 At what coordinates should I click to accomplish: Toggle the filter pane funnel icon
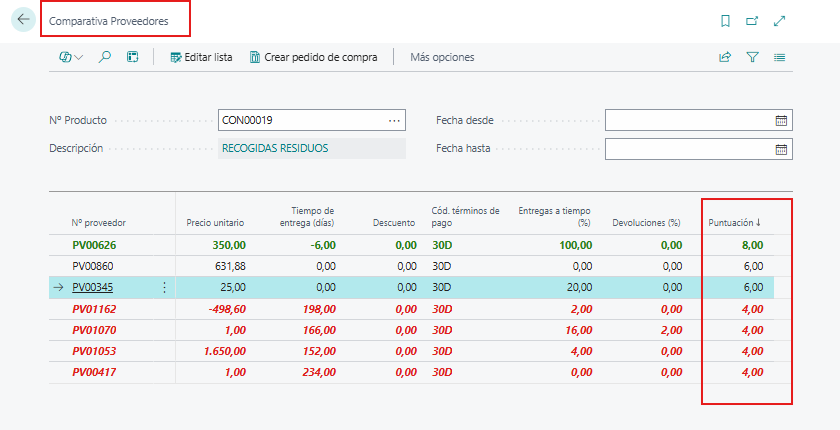pos(753,57)
